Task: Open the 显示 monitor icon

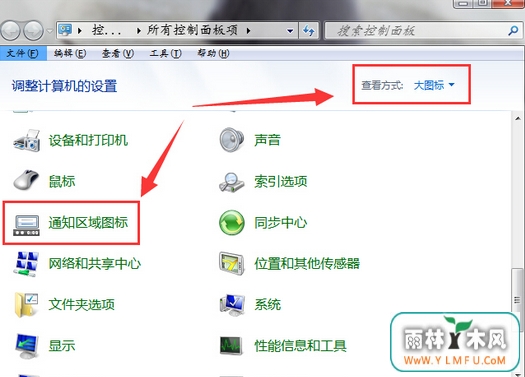Action: tap(27, 346)
